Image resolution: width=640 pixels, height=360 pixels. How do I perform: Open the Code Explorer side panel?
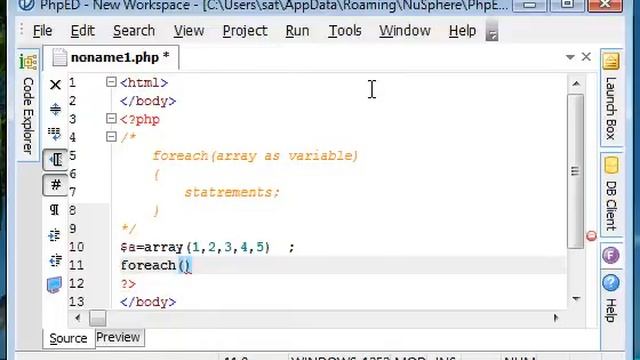[x=28, y=105]
